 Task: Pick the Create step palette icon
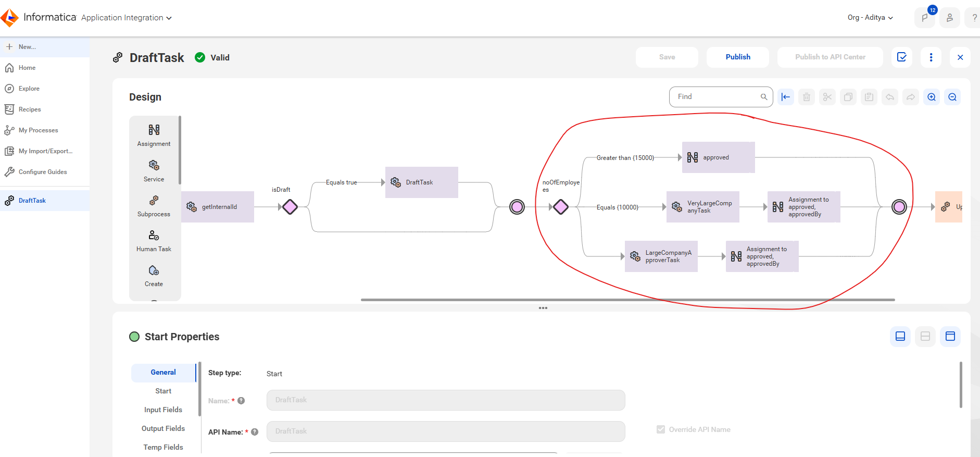point(154,270)
